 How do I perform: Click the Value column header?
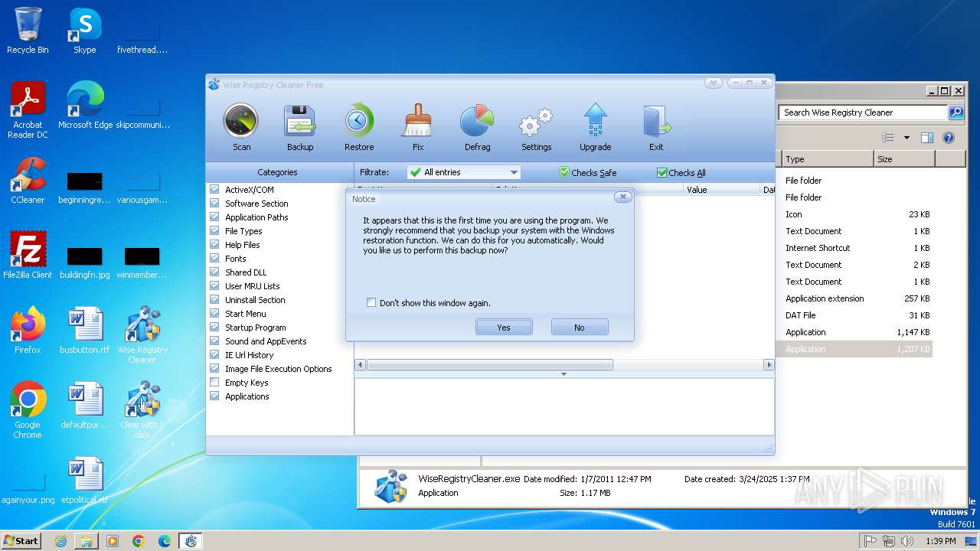721,189
